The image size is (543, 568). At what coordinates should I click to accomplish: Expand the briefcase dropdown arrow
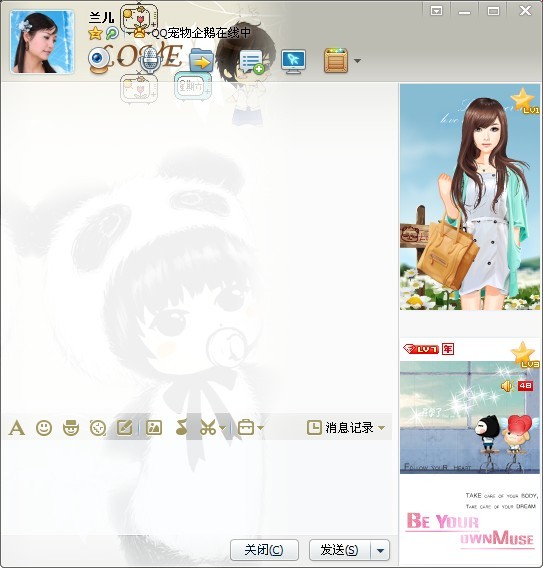click(260, 428)
